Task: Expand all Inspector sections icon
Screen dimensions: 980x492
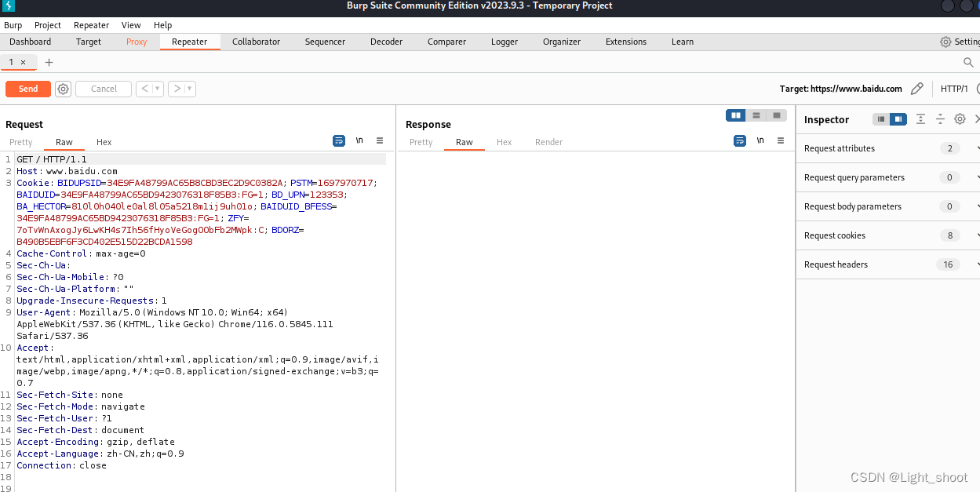Action: [920, 119]
